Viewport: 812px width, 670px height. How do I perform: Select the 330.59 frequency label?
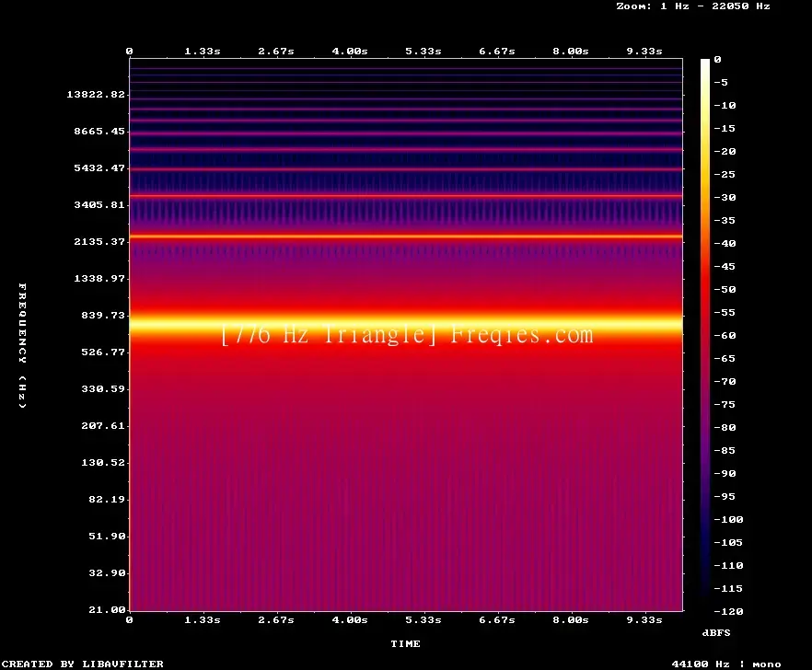tap(103, 388)
